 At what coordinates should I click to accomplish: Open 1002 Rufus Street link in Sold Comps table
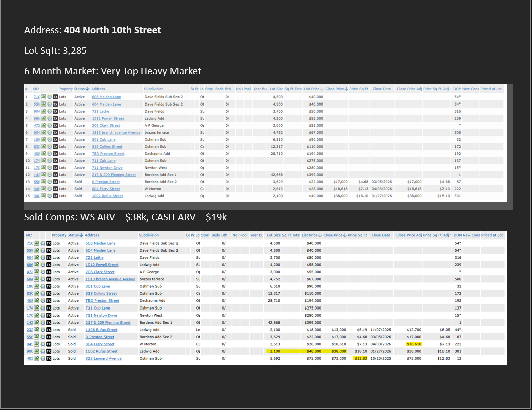102,351
